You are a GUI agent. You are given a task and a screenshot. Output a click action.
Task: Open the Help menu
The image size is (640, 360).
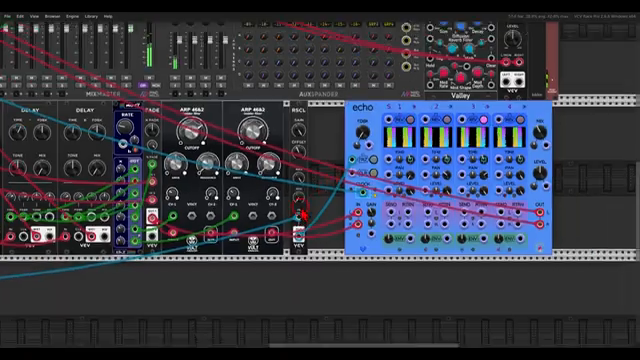point(108,16)
